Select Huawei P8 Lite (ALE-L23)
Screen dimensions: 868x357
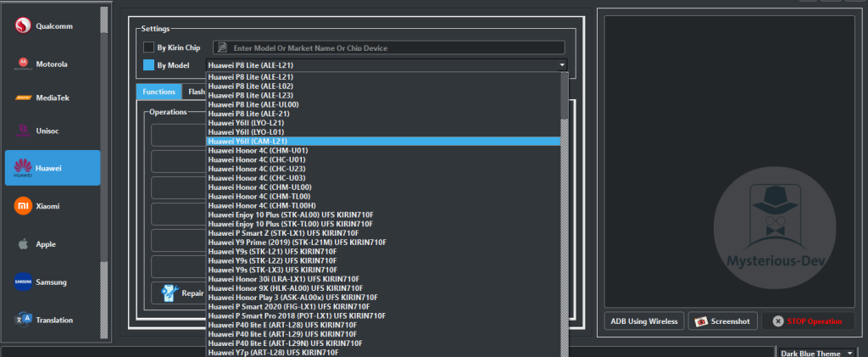pos(382,95)
